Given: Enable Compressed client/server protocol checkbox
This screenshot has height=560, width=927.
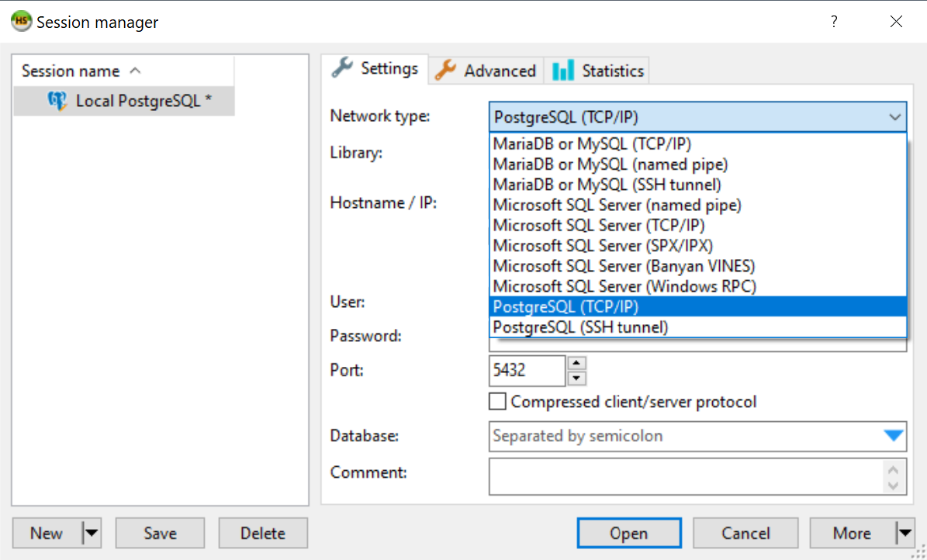Looking at the screenshot, I should (498, 402).
